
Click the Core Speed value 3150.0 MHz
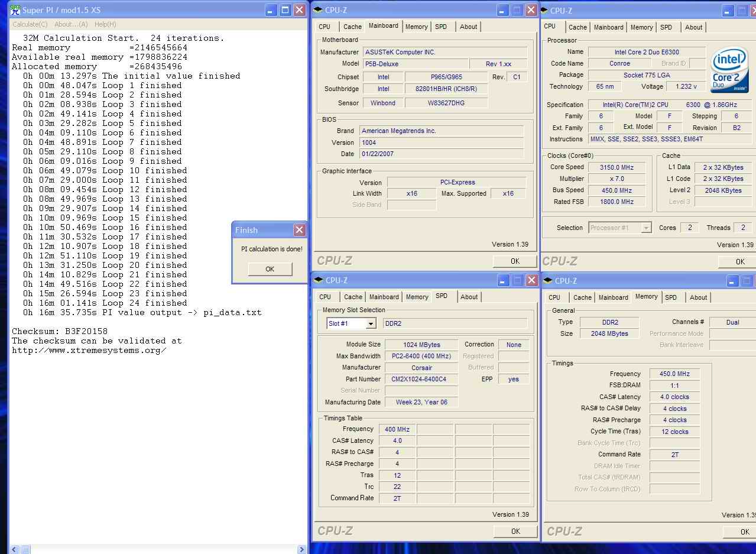616,167
